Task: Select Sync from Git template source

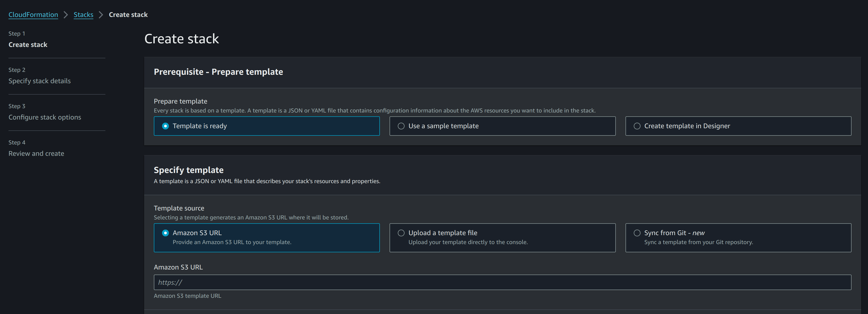Action: tap(637, 233)
